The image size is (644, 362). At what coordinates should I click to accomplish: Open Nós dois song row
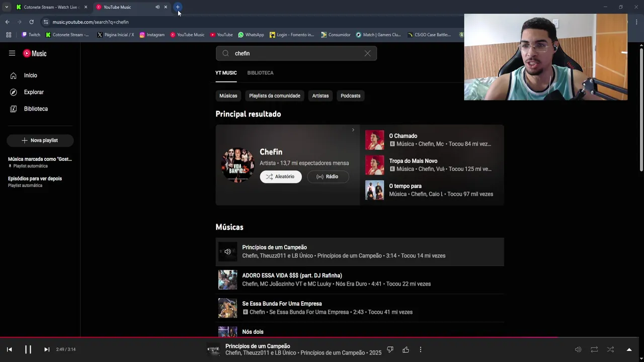pyautogui.click(x=360, y=330)
